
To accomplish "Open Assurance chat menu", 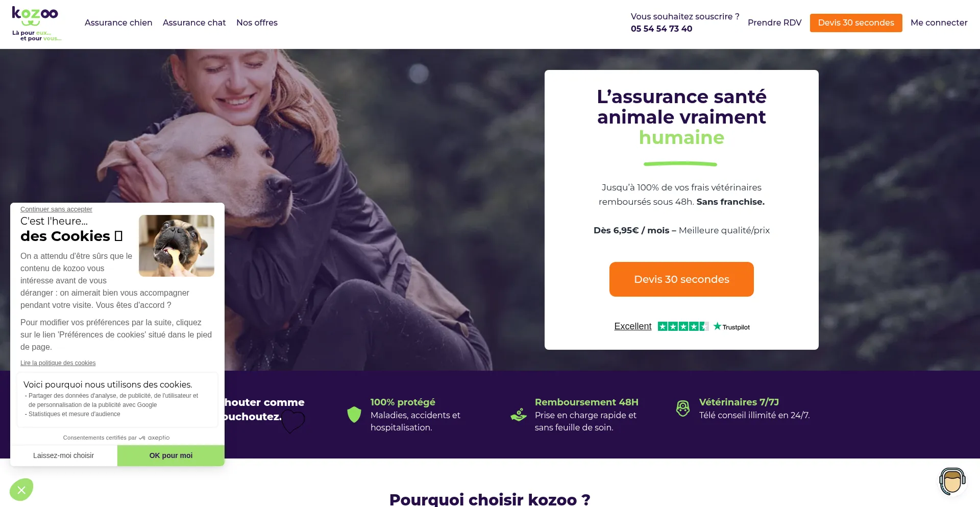I will pos(194,22).
